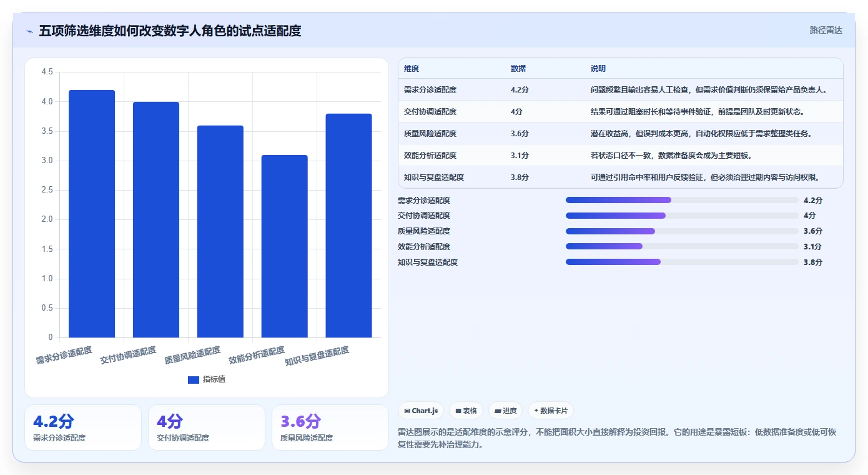Click the 4.5 tick on the chart's y-axis
Viewport: 868px width, 475px height.
[x=47, y=72]
